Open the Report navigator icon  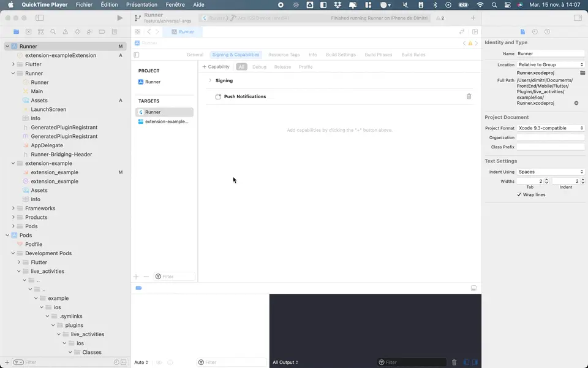point(115,32)
